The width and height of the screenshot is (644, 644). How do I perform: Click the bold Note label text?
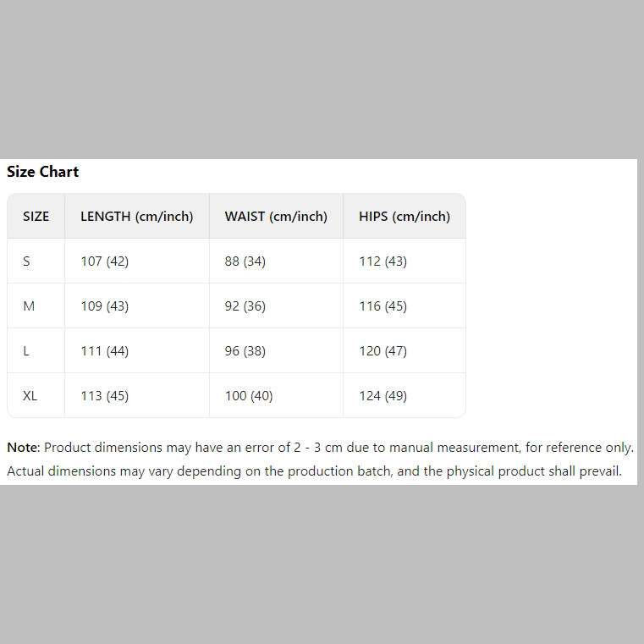[23, 448]
